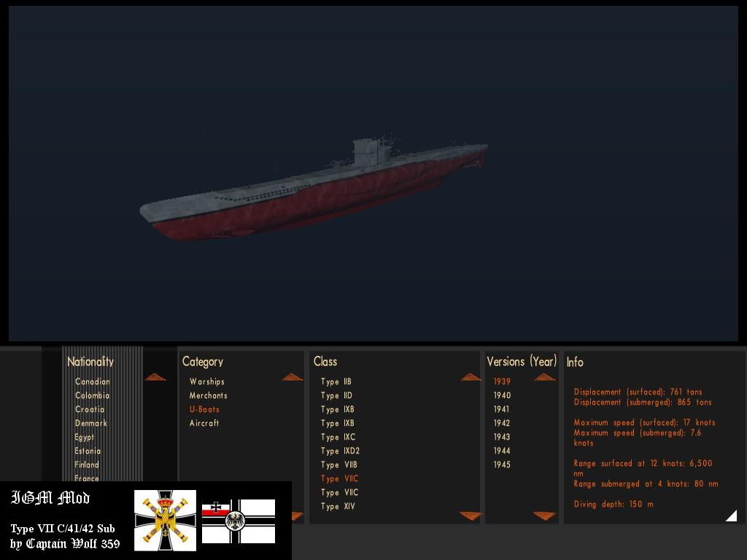
Task: Click the white Type VIIC entry
Action: coord(339,492)
